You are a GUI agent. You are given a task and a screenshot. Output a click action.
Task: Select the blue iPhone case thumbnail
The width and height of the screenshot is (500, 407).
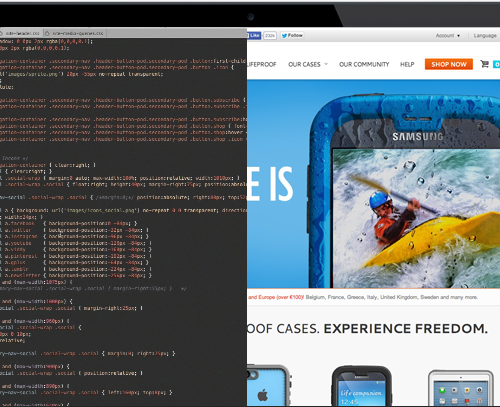coord(268,386)
